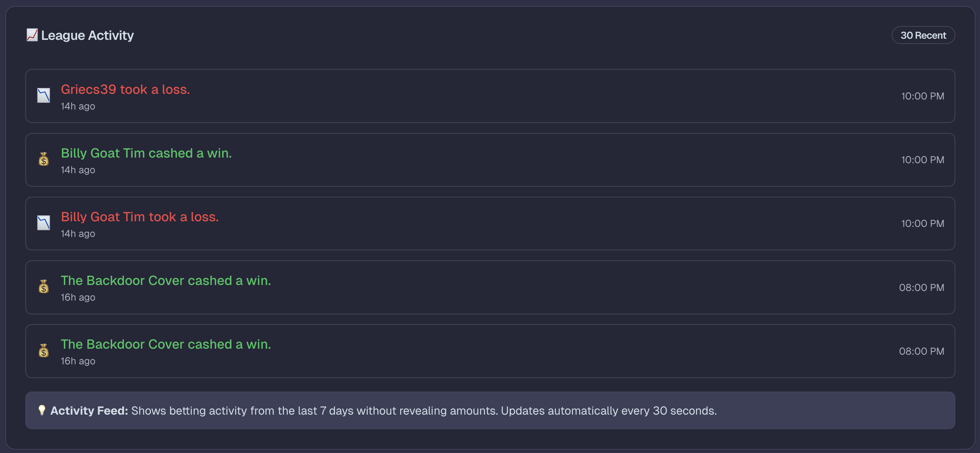Open The Backdoor Cover win entry from 16h ago
Image resolution: width=980 pixels, height=453 pixels.
(x=166, y=280)
